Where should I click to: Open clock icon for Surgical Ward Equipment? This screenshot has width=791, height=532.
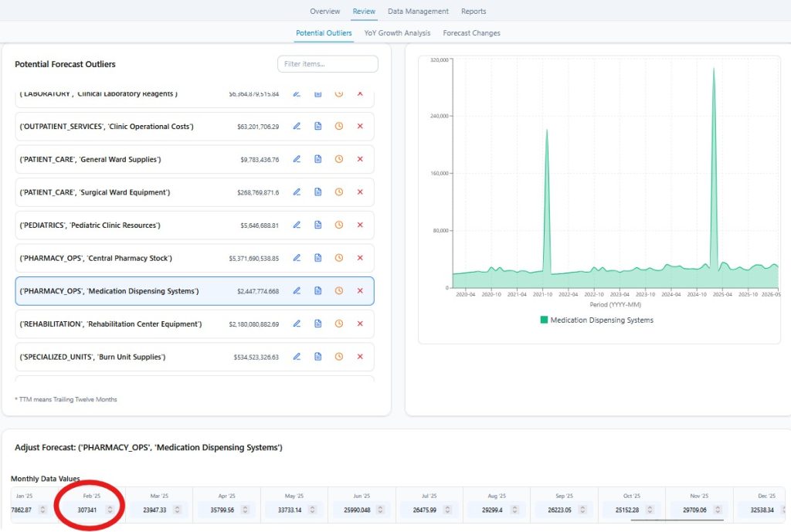pos(339,191)
